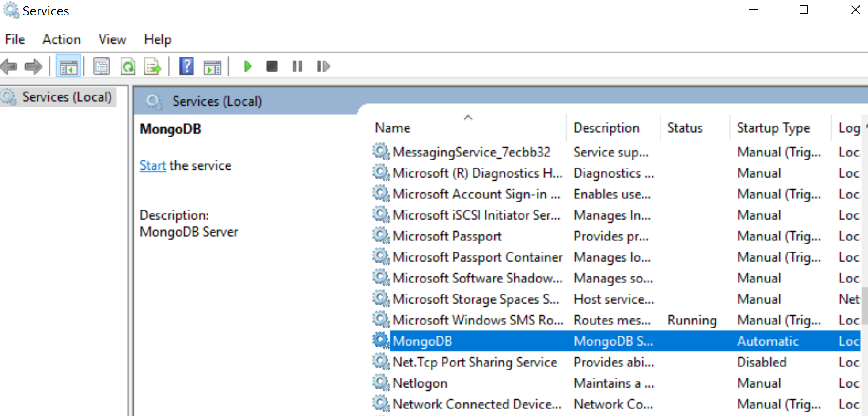Click Microsoft Storage Spaces gear icon
The image size is (868, 416).
[x=381, y=298]
